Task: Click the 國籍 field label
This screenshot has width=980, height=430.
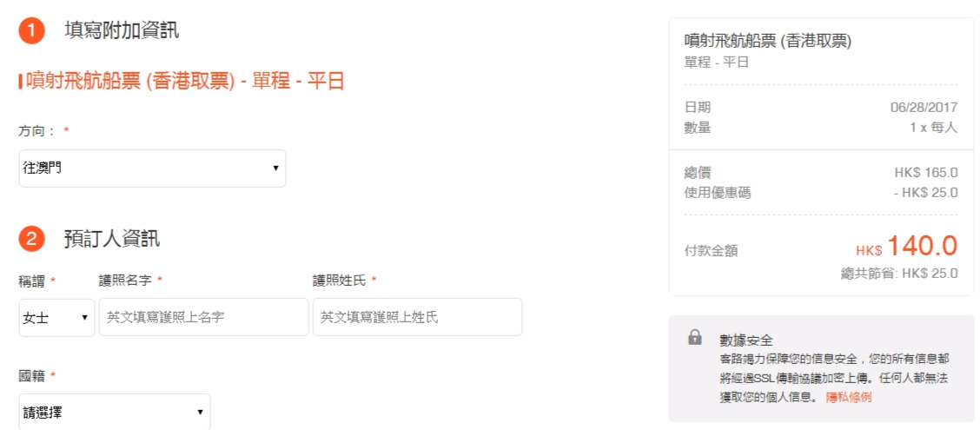Action: (31, 375)
